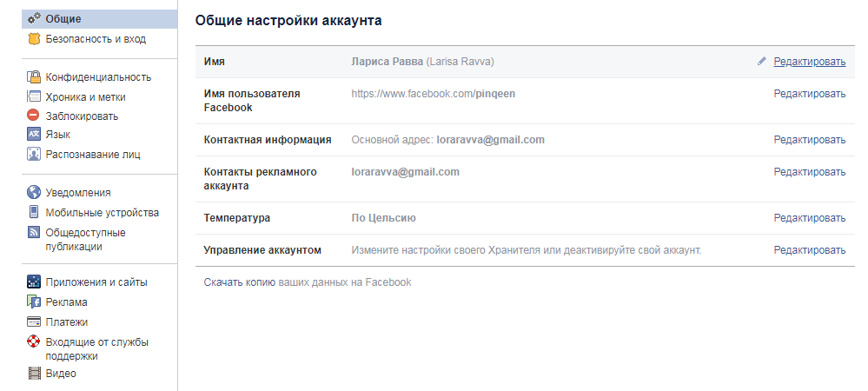Click the language icon beside Язык

point(34,135)
